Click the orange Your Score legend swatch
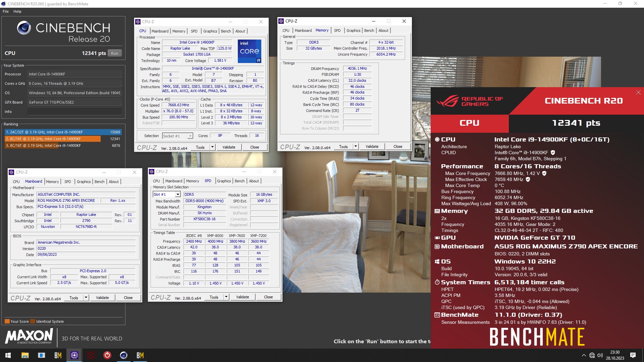 tap(7, 321)
